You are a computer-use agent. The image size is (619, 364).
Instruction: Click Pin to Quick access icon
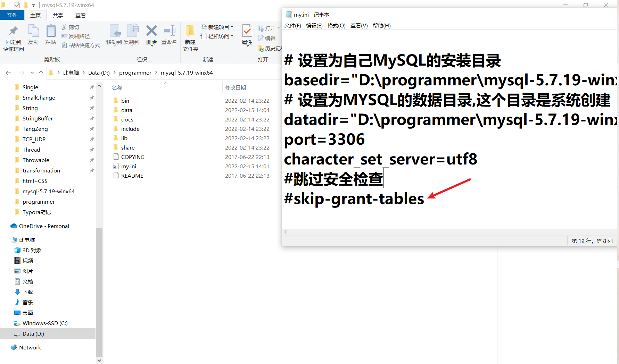[x=13, y=31]
